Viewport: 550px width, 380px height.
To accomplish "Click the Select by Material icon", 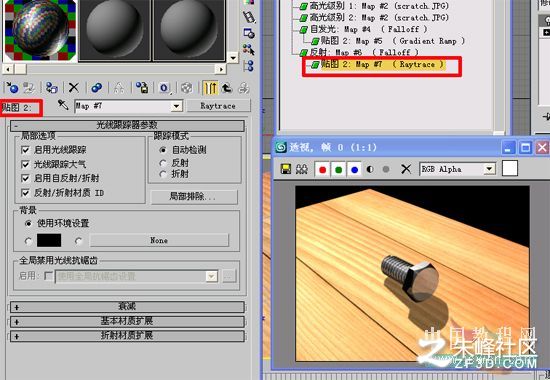I will point(249,49).
